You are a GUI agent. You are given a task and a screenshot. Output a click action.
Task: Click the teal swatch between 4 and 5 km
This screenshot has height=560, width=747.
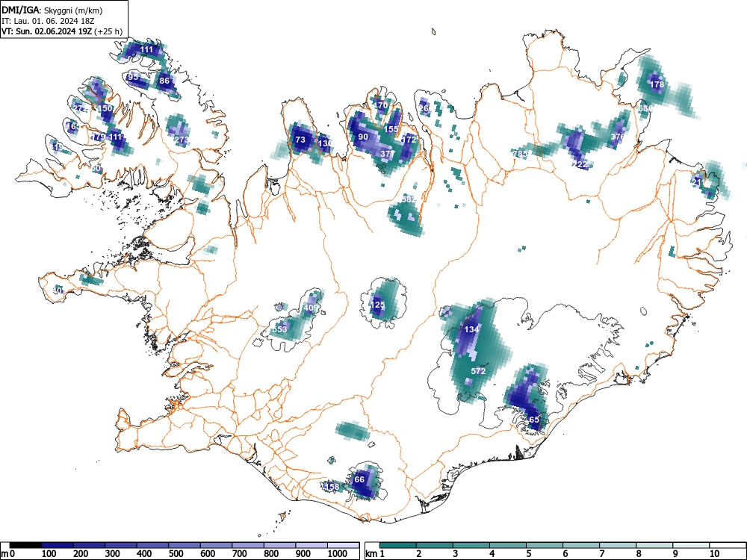click(x=508, y=545)
